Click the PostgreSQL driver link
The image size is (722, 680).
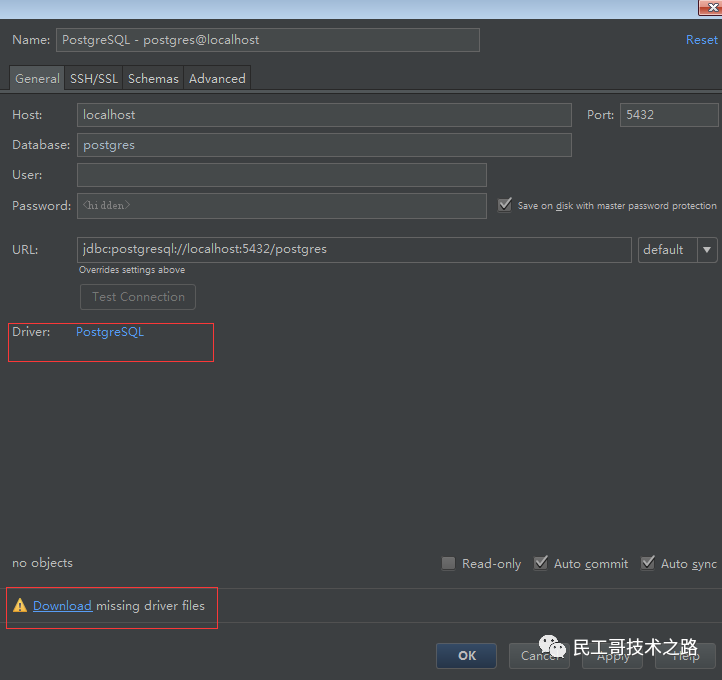(x=110, y=331)
